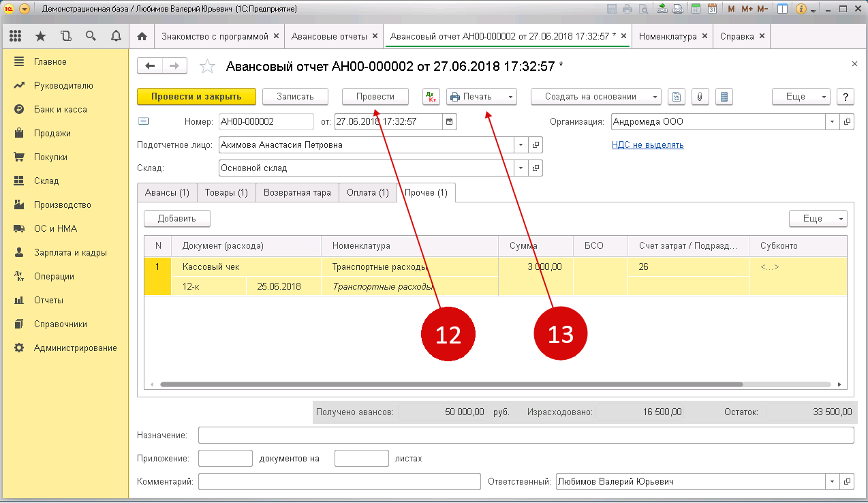Click the search magnifier icon

pyautogui.click(x=91, y=36)
